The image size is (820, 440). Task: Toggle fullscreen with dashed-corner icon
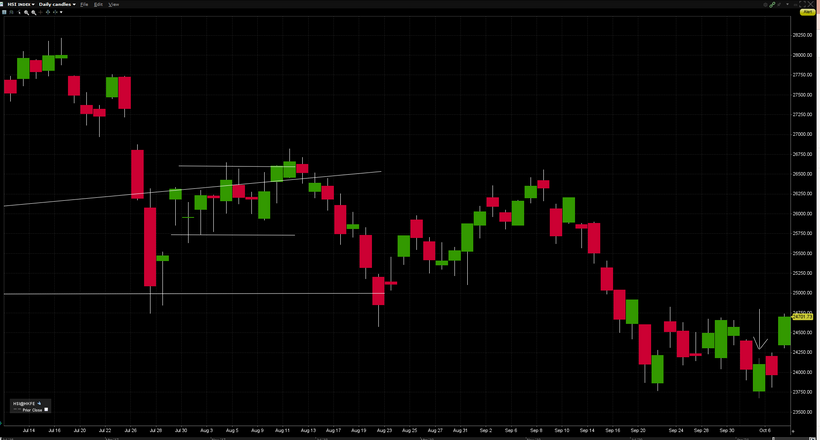point(802,4)
